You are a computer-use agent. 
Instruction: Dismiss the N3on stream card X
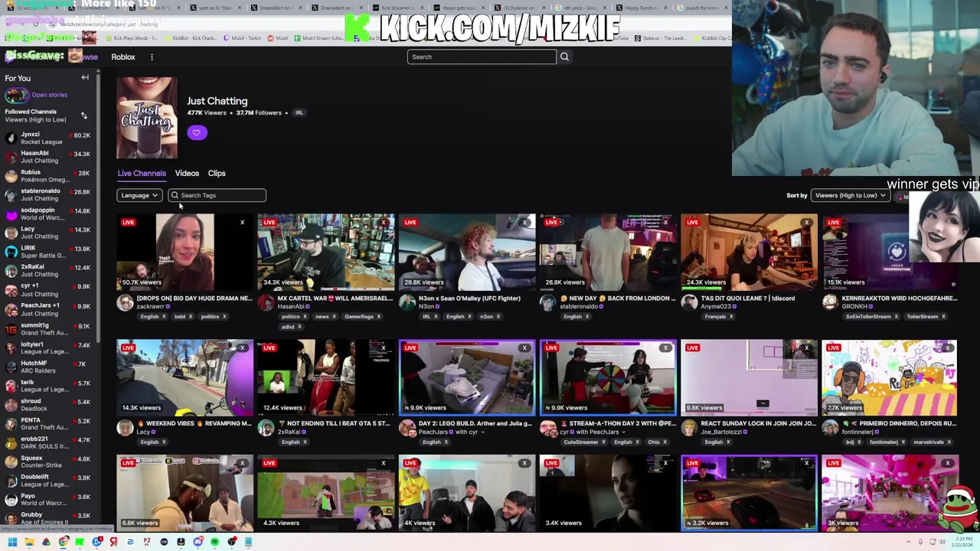pos(524,223)
